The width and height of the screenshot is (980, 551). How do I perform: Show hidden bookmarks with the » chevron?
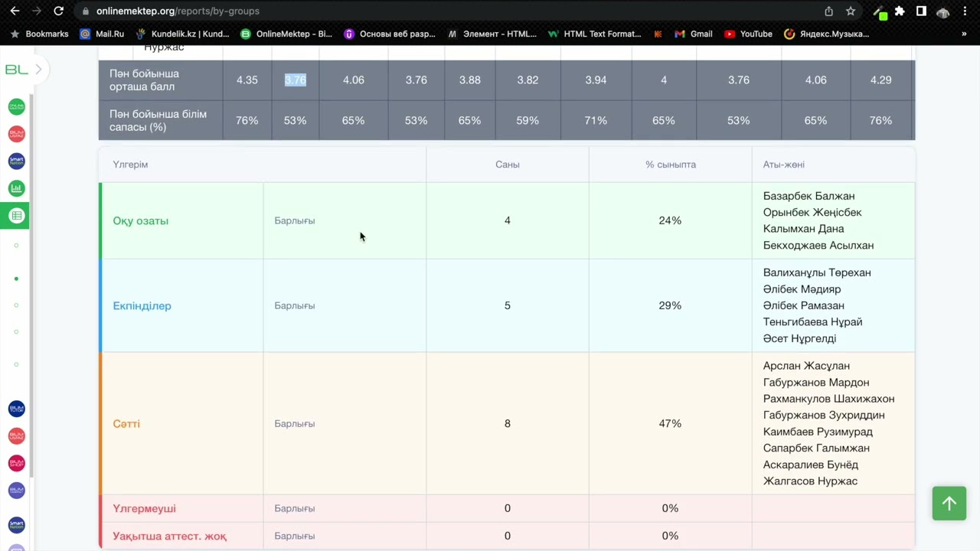click(964, 34)
